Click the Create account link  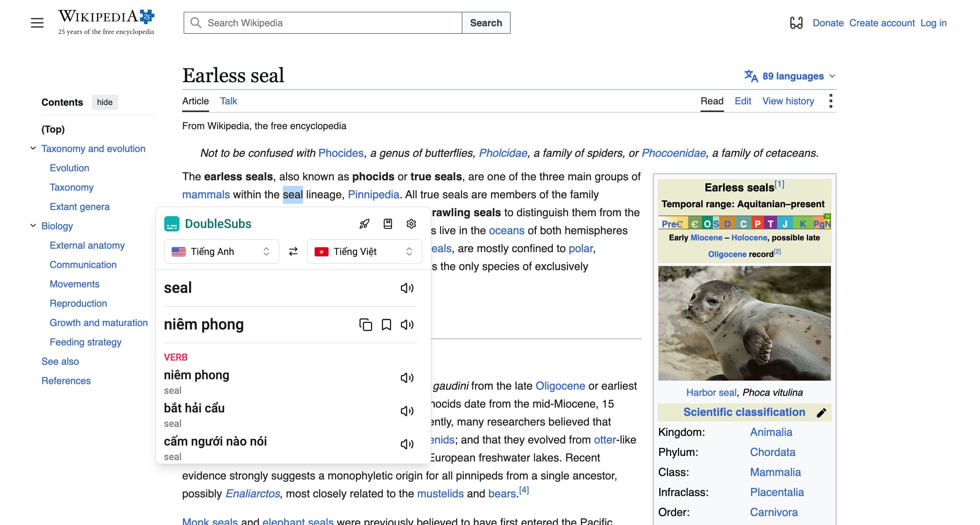(x=882, y=23)
